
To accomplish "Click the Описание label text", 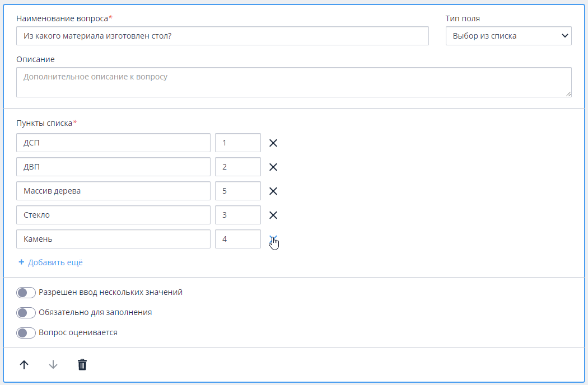I will (35, 59).
